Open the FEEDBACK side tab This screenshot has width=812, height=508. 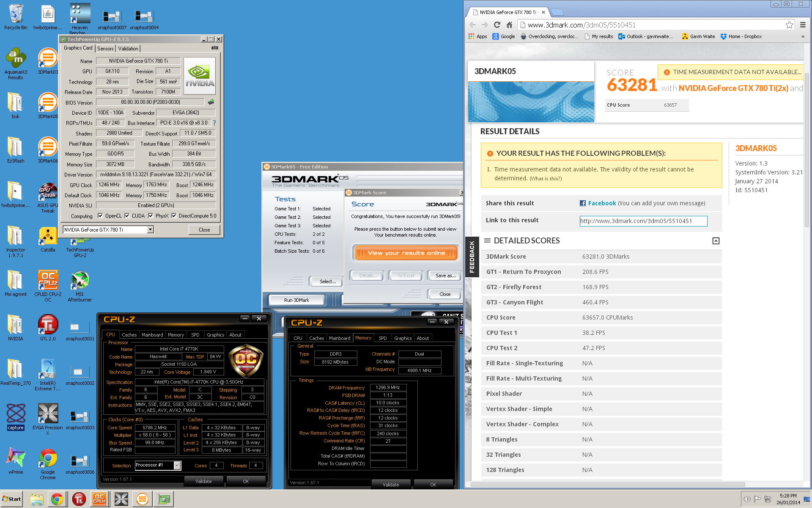tap(472, 257)
